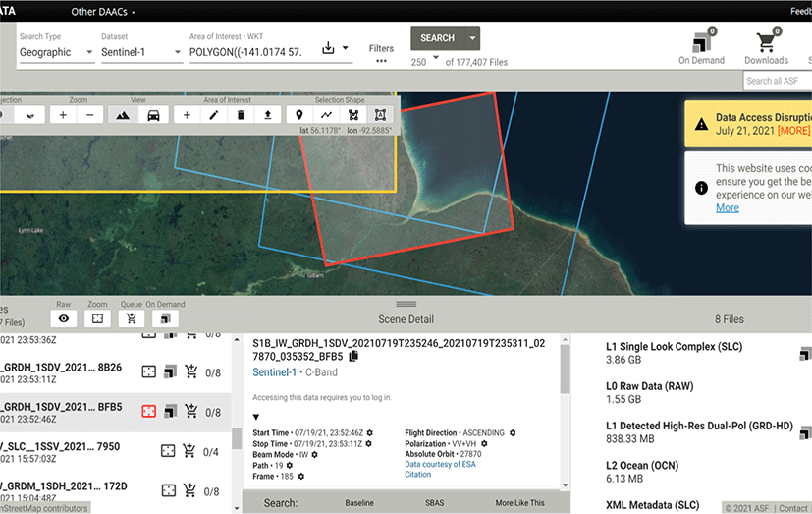Open Other DAACs menu
The width and height of the screenshot is (812, 514).
pos(102,12)
